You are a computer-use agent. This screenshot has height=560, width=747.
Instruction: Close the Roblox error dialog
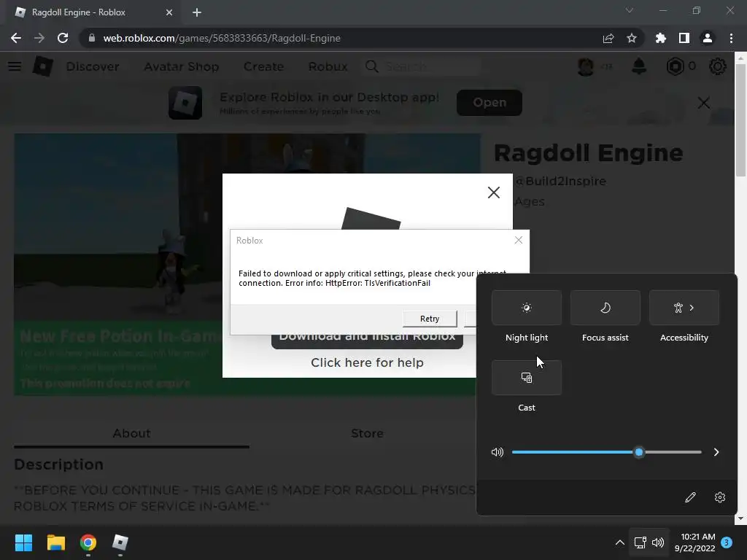point(519,240)
